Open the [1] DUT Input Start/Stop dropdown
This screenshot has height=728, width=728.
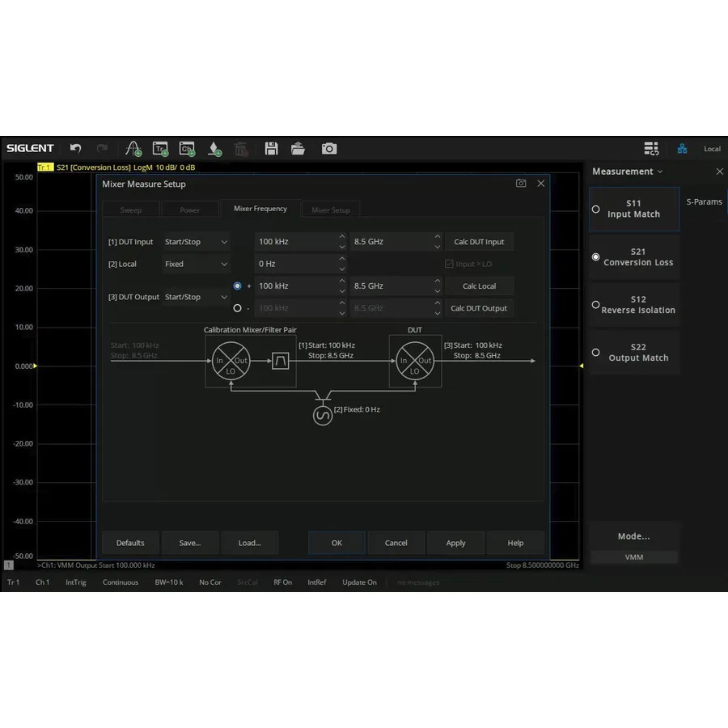196,241
